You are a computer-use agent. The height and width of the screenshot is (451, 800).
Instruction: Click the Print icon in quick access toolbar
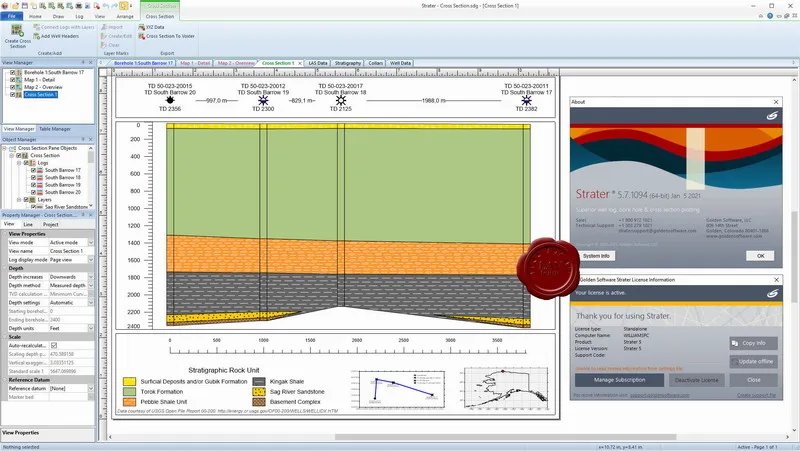pos(79,6)
